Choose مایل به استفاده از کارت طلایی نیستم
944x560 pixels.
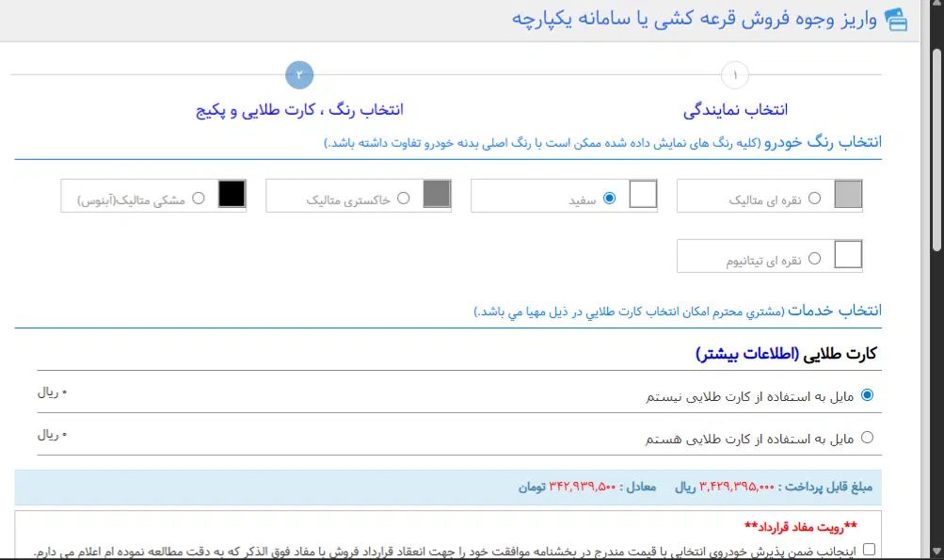(867, 395)
